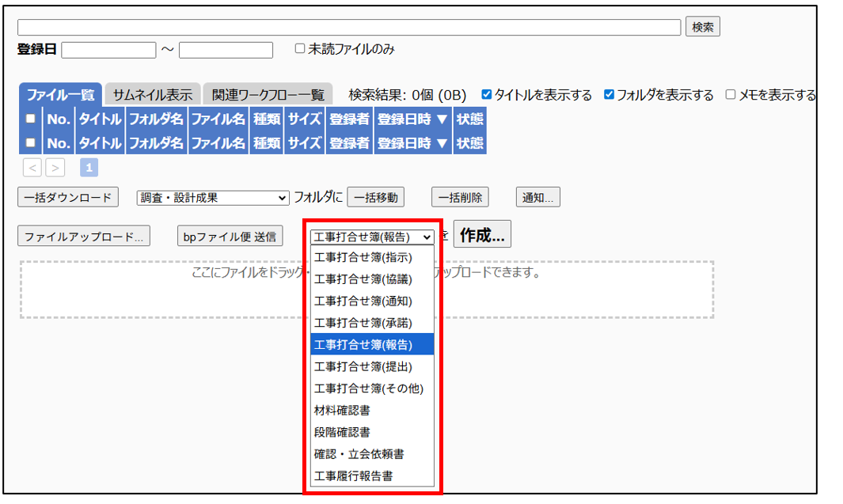Switch to サムネイル表示 tab

[152, 95]
